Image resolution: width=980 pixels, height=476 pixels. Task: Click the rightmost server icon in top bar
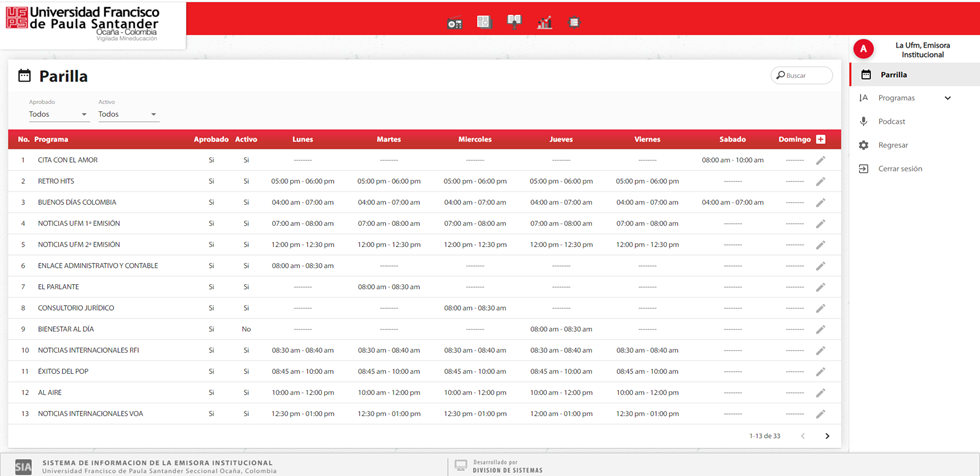tap(574, 22)
